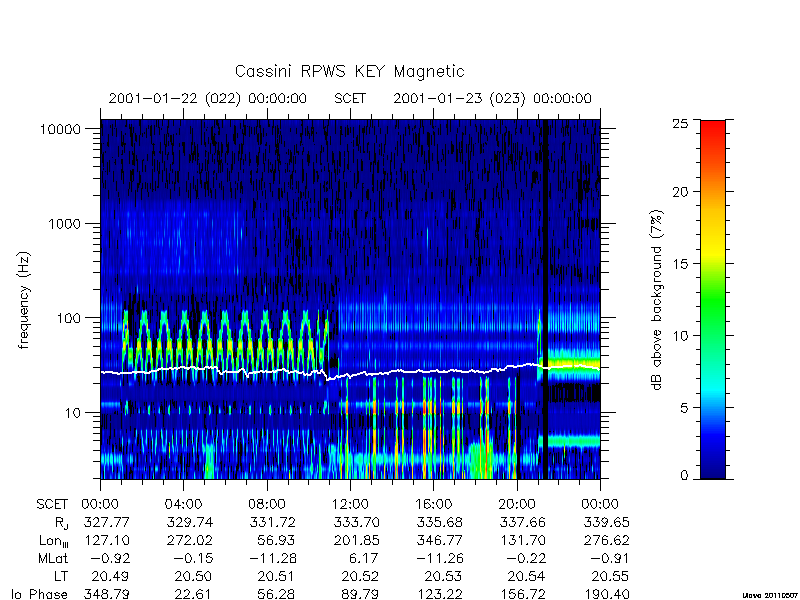Click the RJ value 339.65
The height and width of the screenshot is (600, 800).
tap(606, 522)
